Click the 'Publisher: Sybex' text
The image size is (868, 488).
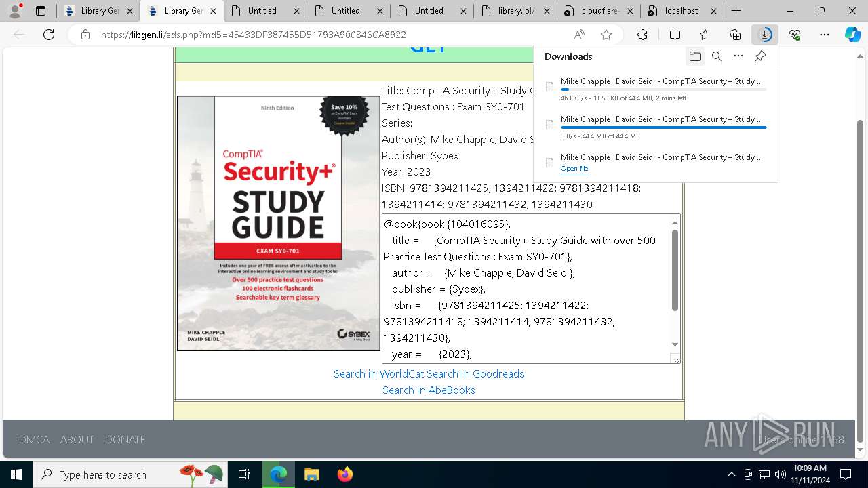[420, 155]
